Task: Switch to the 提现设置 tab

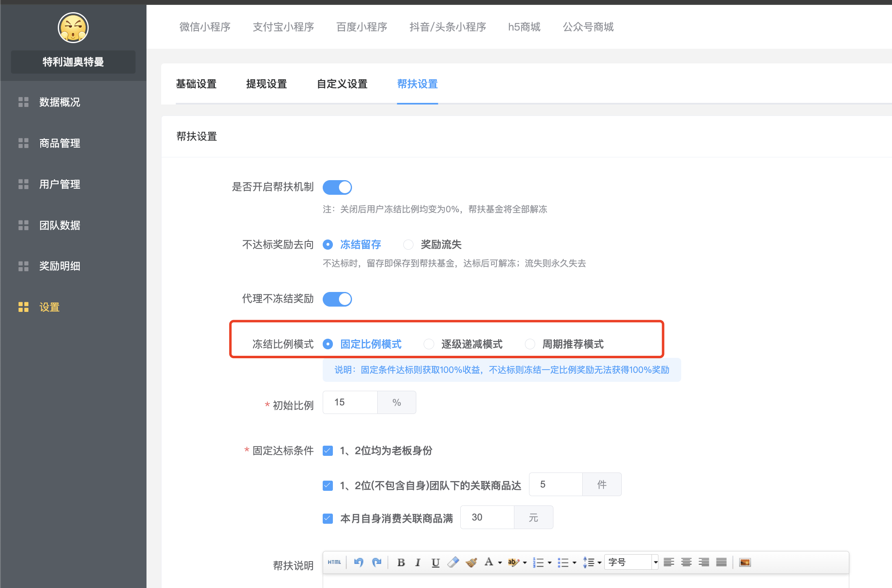Action: (x=267, y=84)
